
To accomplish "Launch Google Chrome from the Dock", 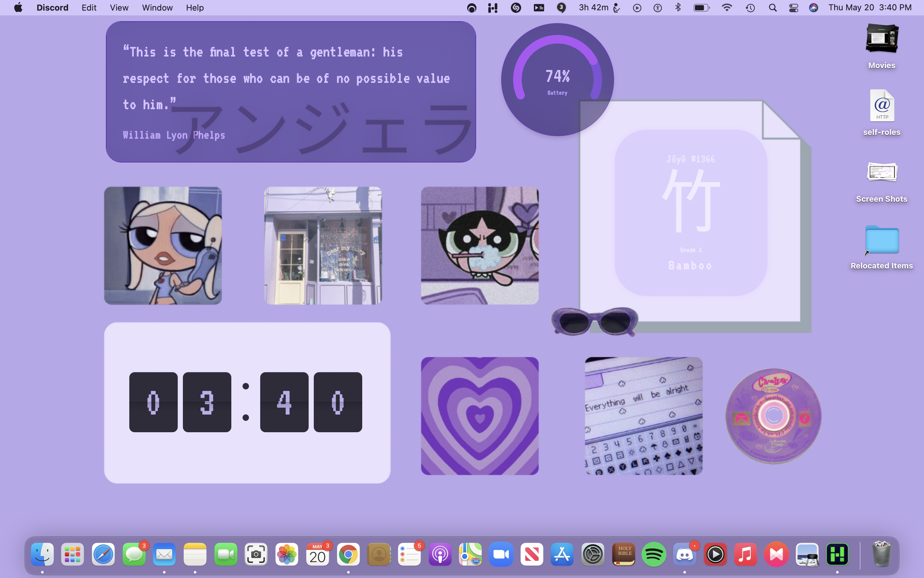I will click(348, 554).
